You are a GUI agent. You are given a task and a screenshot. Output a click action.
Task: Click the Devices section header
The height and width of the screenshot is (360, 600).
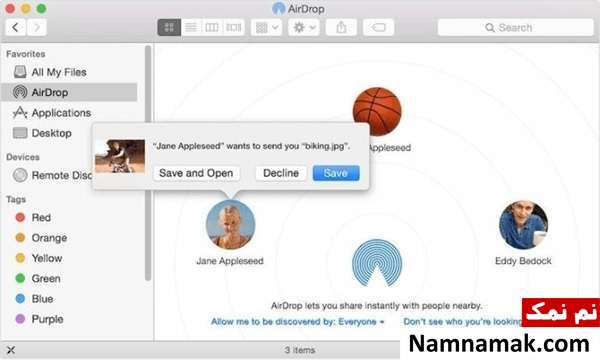click(23, 157)
